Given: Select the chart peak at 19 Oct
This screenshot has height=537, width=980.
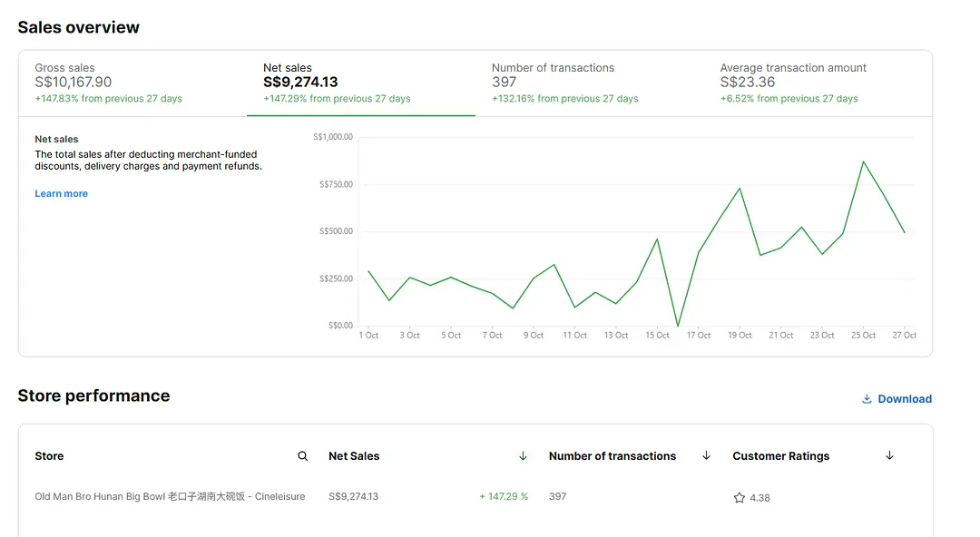Looking at the screenshot, I should 740,189.
